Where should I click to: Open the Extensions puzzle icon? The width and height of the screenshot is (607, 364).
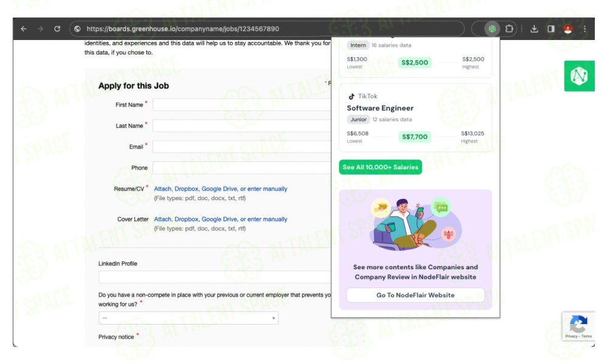[x=509, y=29]
